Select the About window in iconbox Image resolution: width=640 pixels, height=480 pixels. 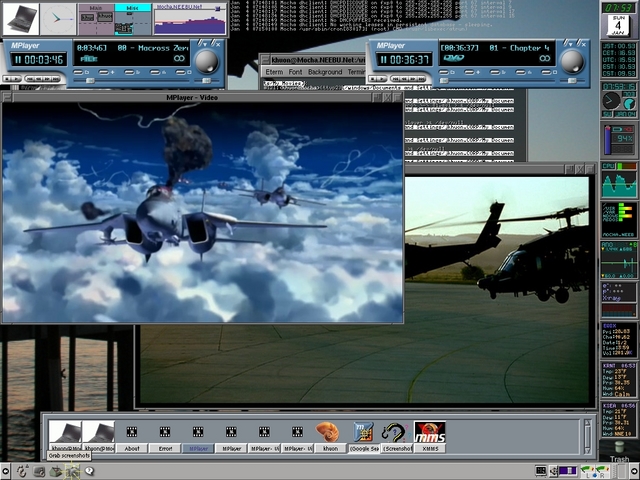point(132,438)
